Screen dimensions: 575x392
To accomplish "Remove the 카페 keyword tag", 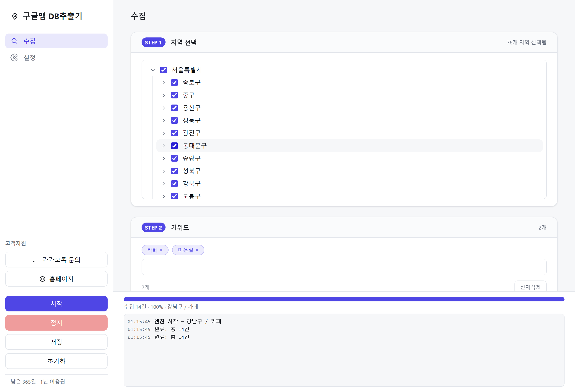I will [x=161, y=250].
